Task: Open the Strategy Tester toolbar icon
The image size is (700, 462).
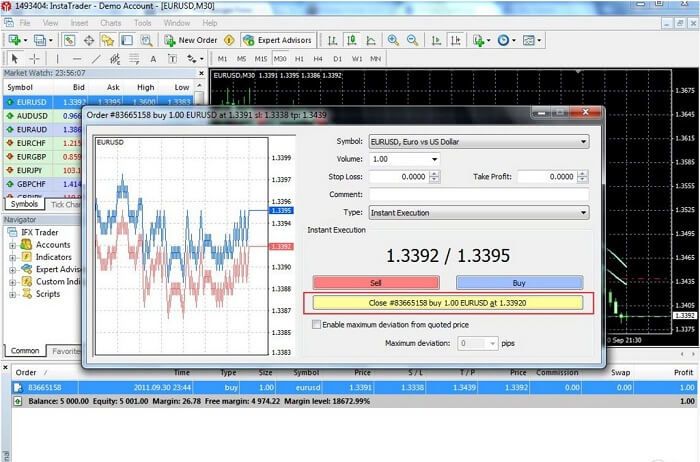Action: point(146,40)
